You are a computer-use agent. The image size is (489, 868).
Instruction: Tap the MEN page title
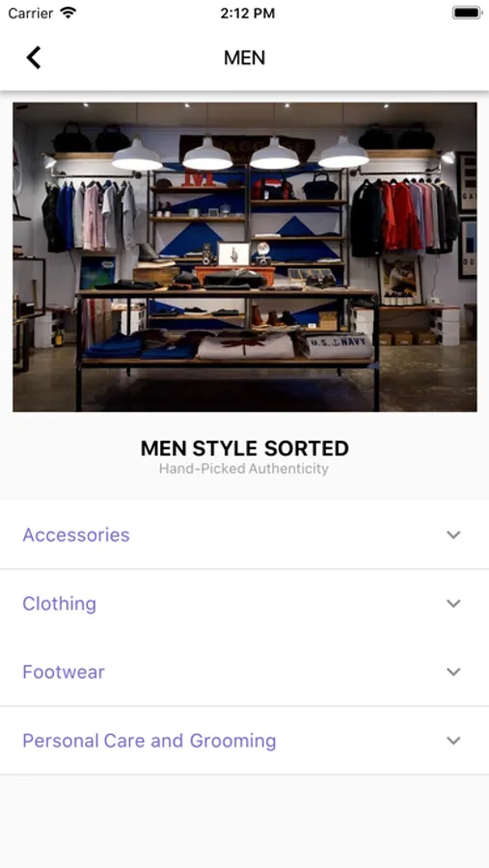tap(244, 58)
